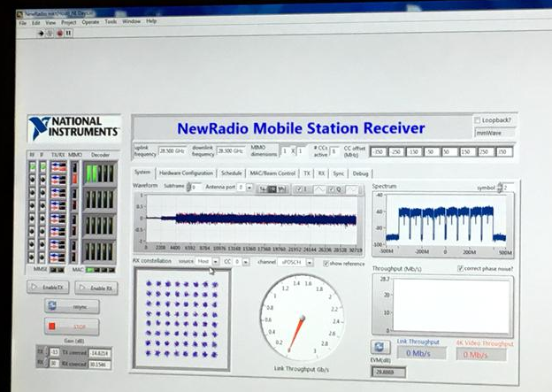Click the Run arrow toolbar icon
The width and height of the screenshot is (552, 392).
pyautogui.click(x=41, y=34)
